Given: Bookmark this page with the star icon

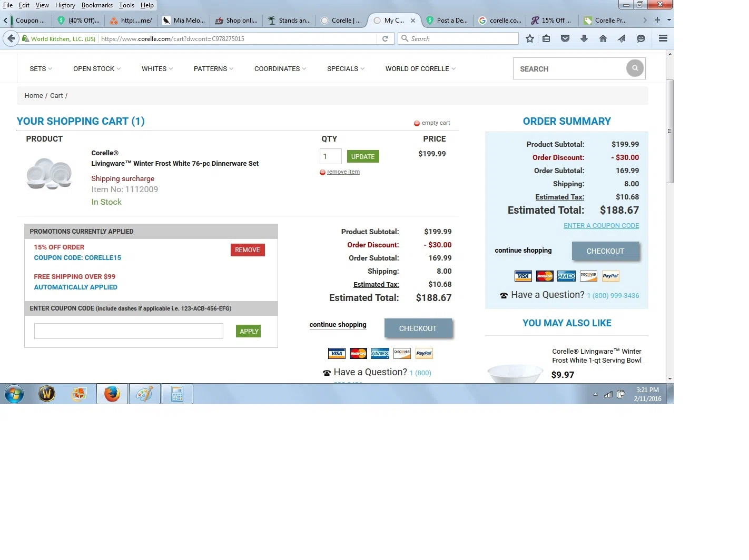Looking at the screenshot, I should click(530, 38).
